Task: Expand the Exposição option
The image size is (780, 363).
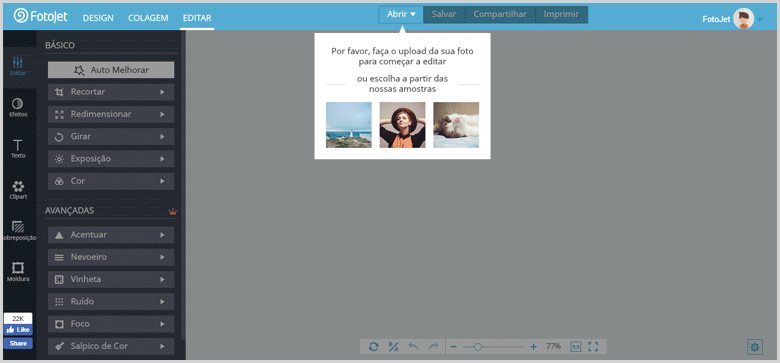Action: point(111,159)
